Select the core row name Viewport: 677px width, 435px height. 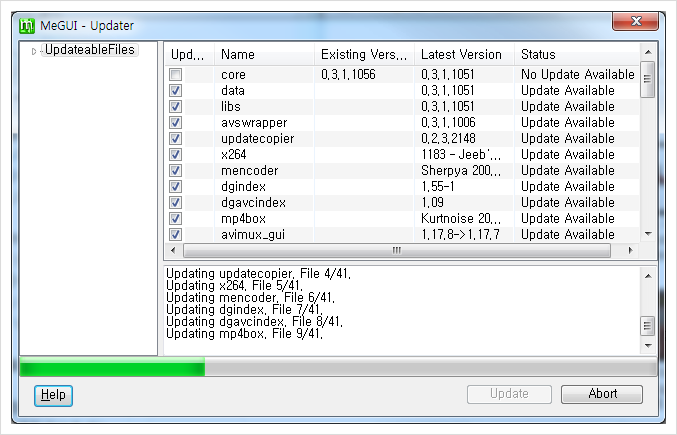pos(233,75)
